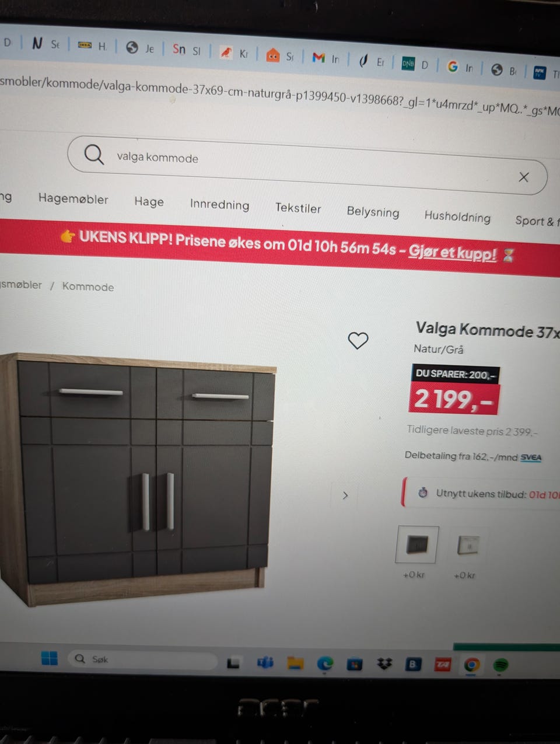Open File Explorer from taskbar

point(296,663)
